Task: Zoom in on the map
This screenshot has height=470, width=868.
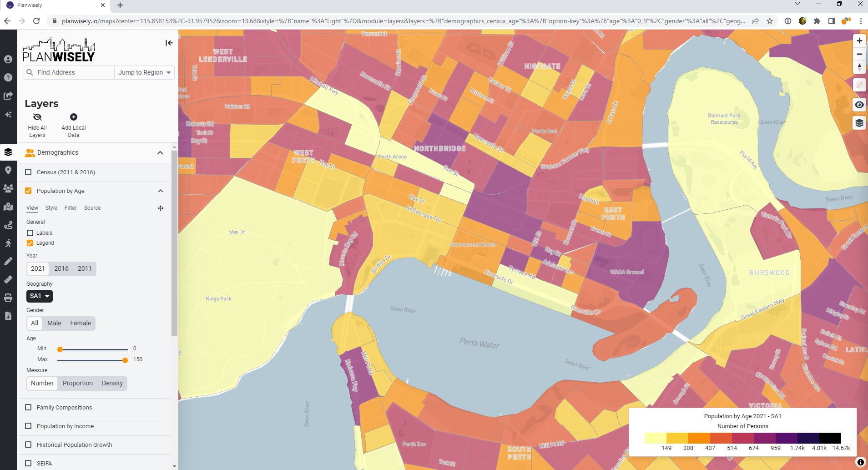Action: pyautogui.click(x=859, y=41)
